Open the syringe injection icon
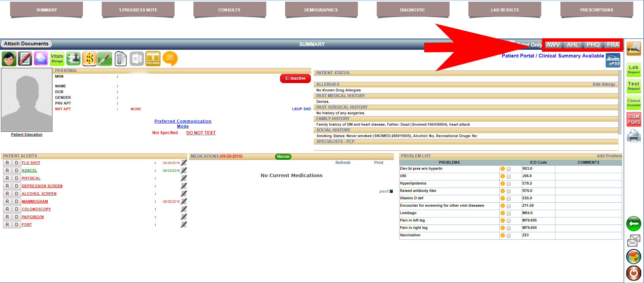The width and height of the screenshot is (644, 283). (x=105, y=59)
